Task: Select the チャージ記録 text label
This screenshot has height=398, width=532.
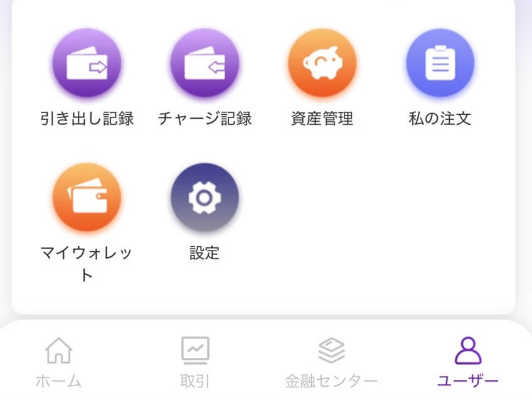Action: tap(205, 119)
